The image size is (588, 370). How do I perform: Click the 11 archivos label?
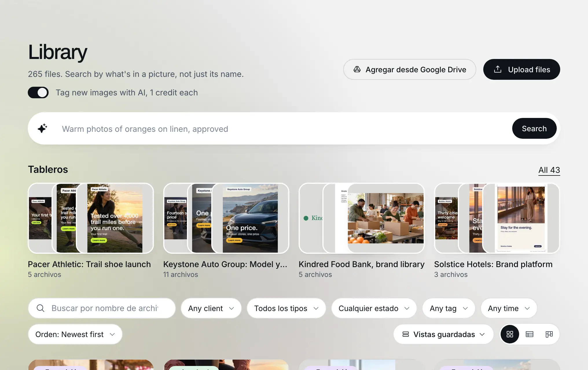pyautogui.click(x=181, y=274)
